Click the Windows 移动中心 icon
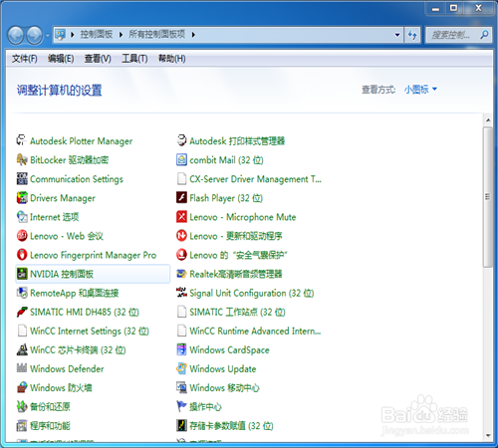Image resolution: width=498 pixels, height=448 pixels. [x=181, y=387]
